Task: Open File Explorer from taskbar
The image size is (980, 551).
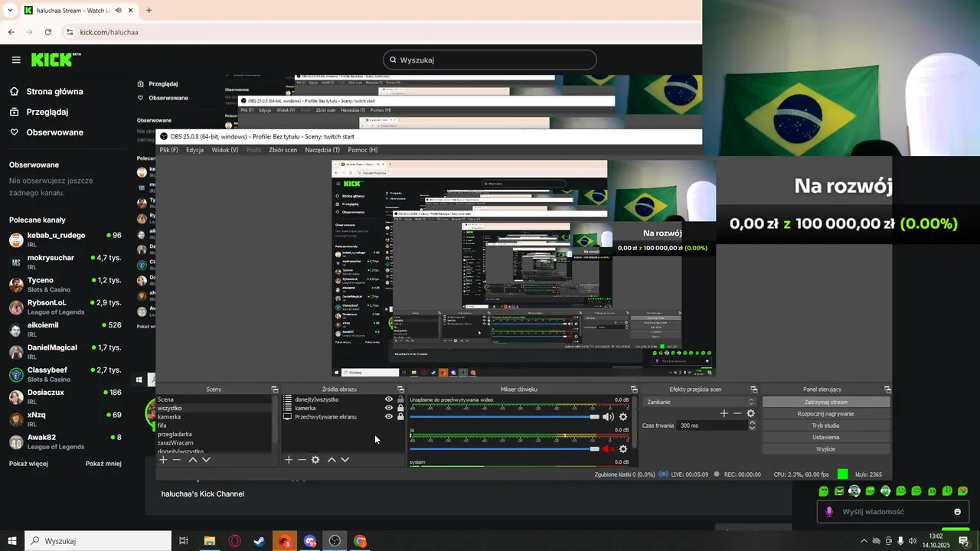Action: click(x=209, y=541)
